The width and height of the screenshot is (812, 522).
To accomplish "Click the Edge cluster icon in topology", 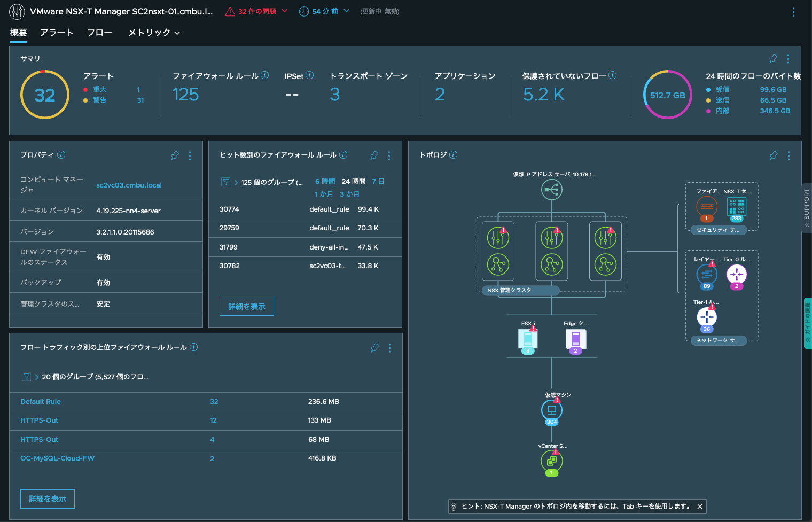I will click(x=575, y=339).
